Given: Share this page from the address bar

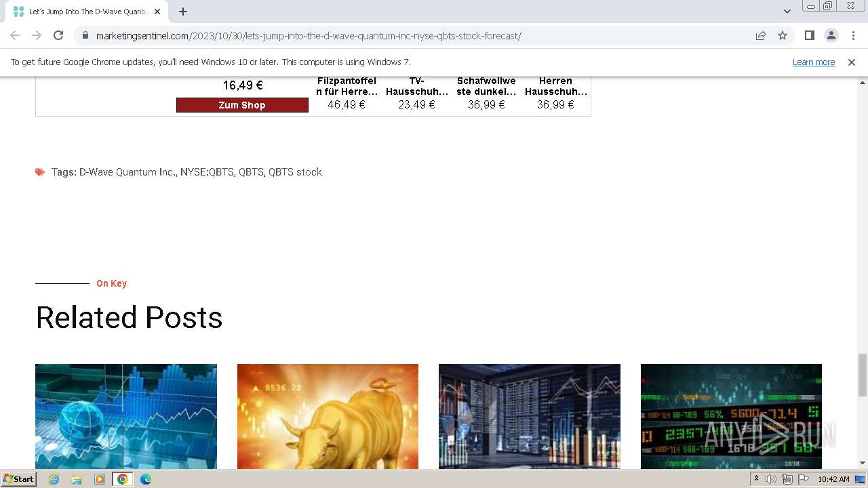Looking at the screenshot, I should click(761, 35).
